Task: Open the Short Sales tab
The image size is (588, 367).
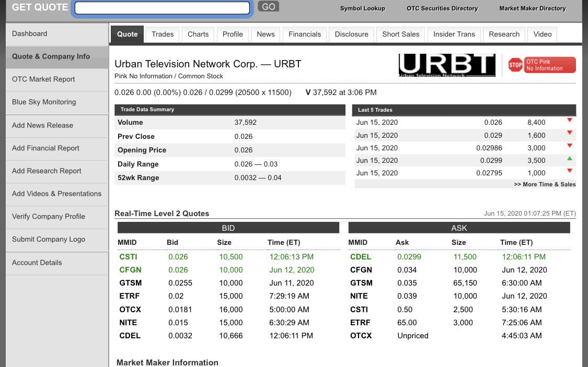Action: coord(400,34)
